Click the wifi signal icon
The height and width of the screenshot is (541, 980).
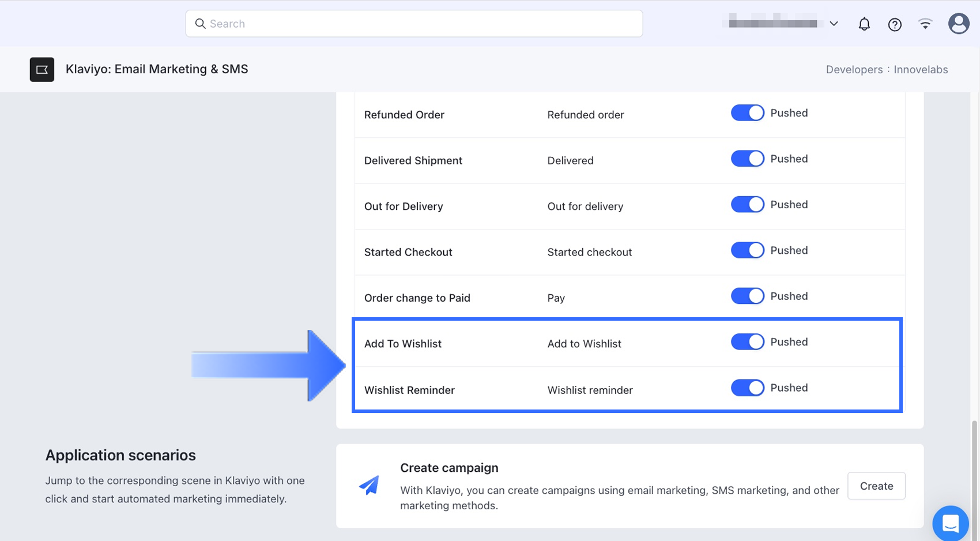pyautogui.click(x=925, y=24)
